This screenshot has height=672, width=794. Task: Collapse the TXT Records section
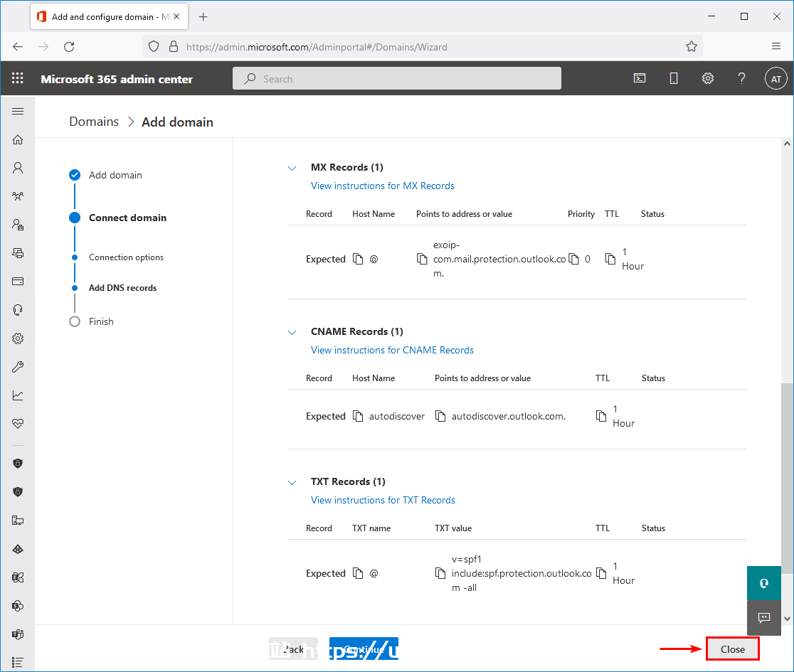[x=292, y=482]
